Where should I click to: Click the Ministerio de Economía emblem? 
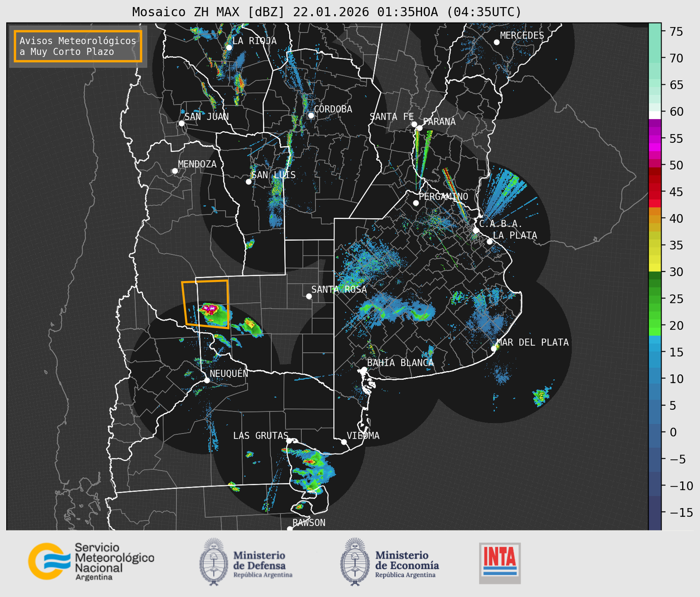tap(355, 562)
